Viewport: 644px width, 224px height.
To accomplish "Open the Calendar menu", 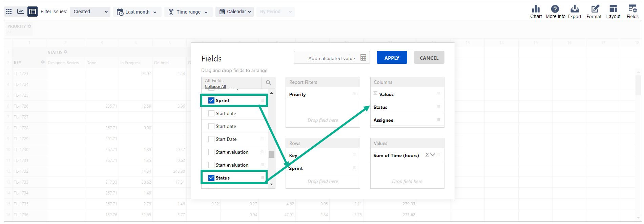I will click(235, 12).
